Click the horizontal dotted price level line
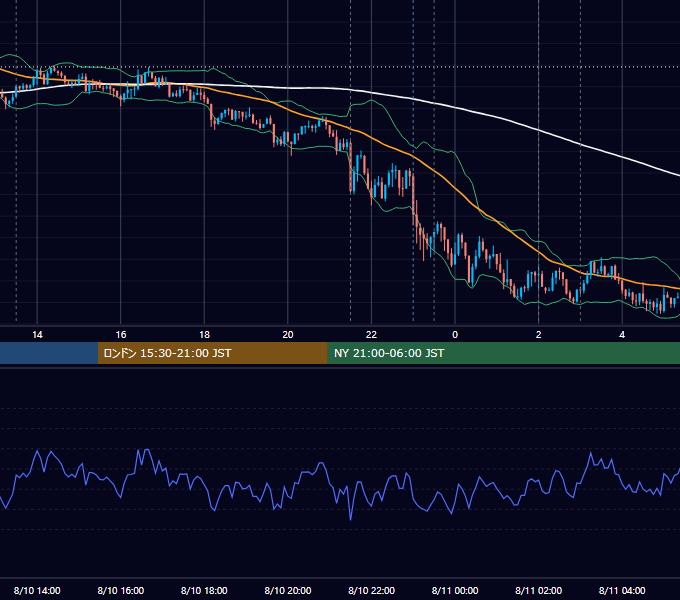 pos(340,67)
